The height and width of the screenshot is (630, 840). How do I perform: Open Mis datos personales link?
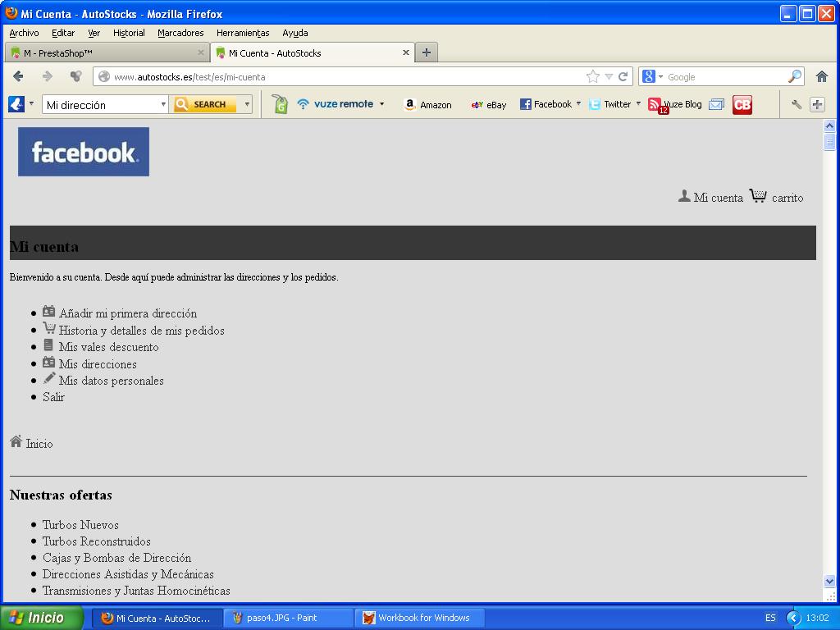111,381
